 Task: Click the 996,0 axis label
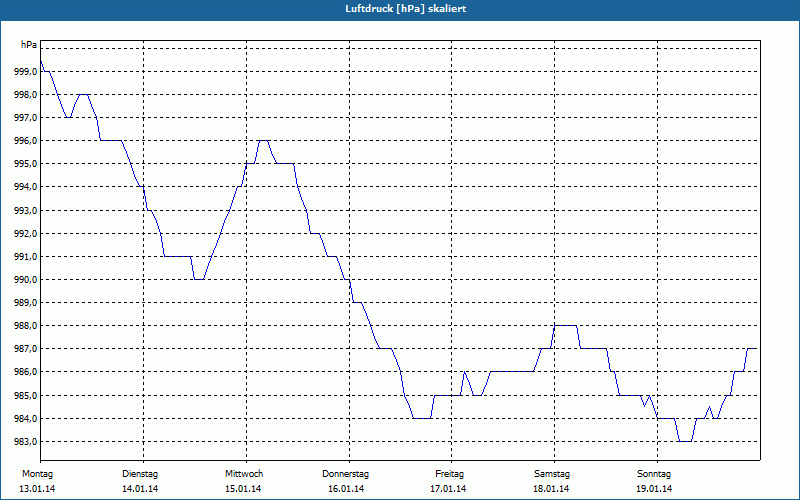click(x=26, y=141)
